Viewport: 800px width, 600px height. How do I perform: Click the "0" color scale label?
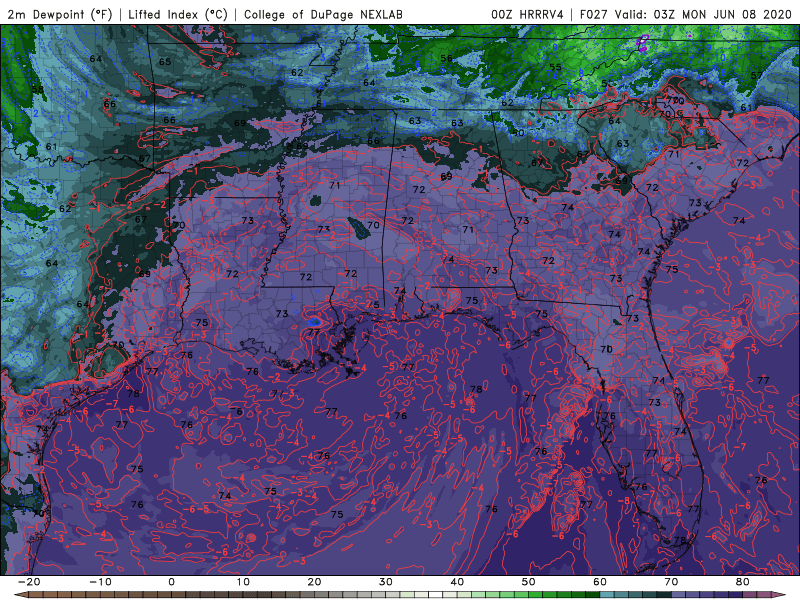[171, 582]
